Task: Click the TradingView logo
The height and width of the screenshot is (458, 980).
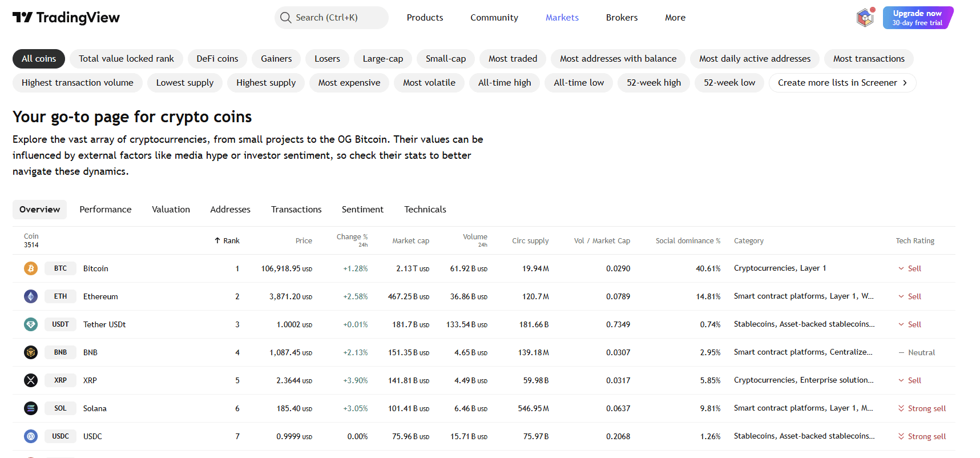Action: point(66,18)
